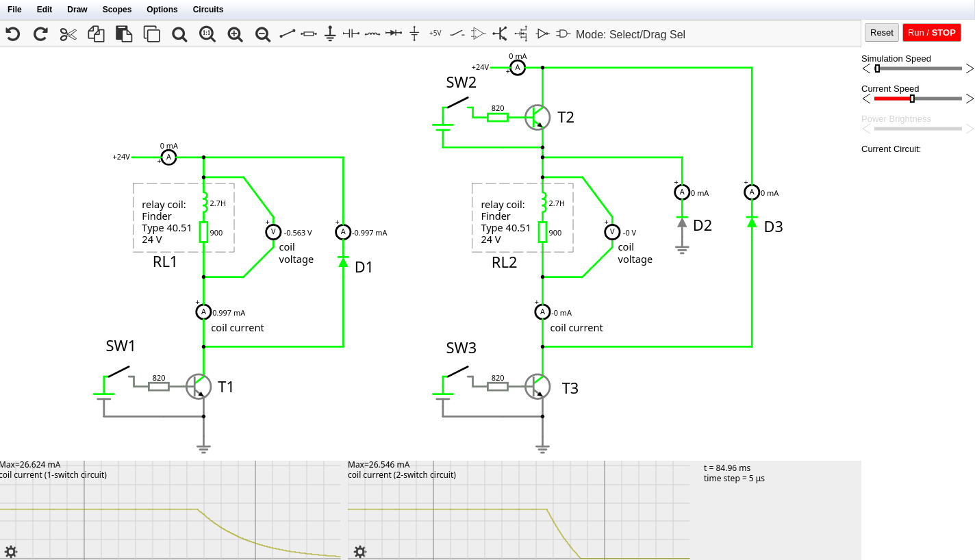
Task: Click the Zoom In magnifier icon
Action: pyautogui.click(x=235, y=34)
